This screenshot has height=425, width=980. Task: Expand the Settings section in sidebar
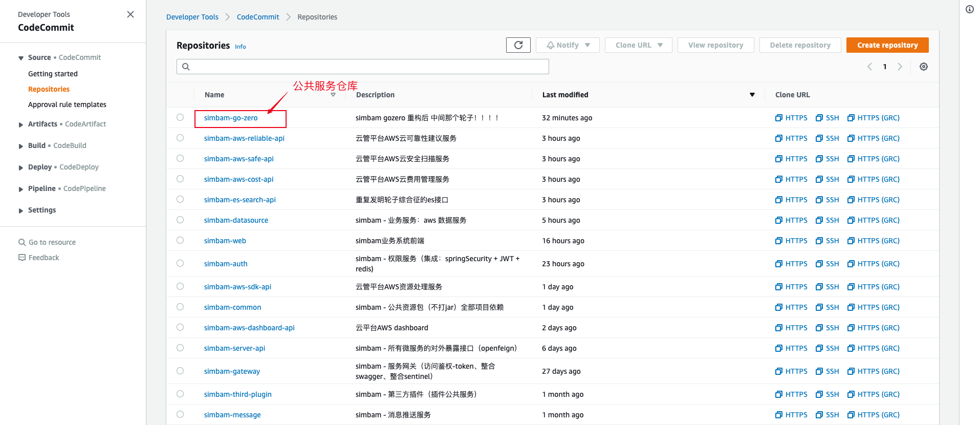point(21,210)
